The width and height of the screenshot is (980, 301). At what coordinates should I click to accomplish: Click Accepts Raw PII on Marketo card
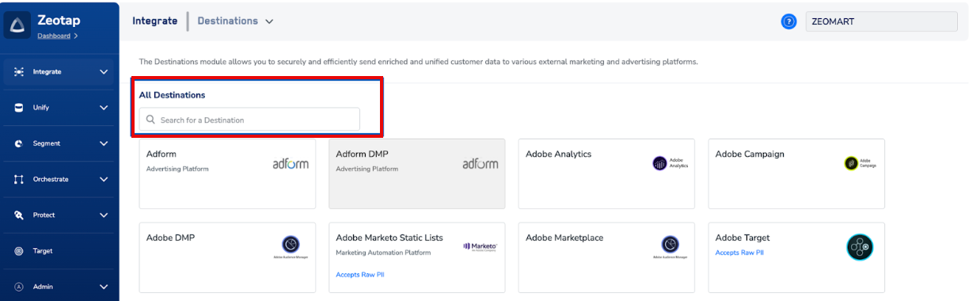click(360, 275)
